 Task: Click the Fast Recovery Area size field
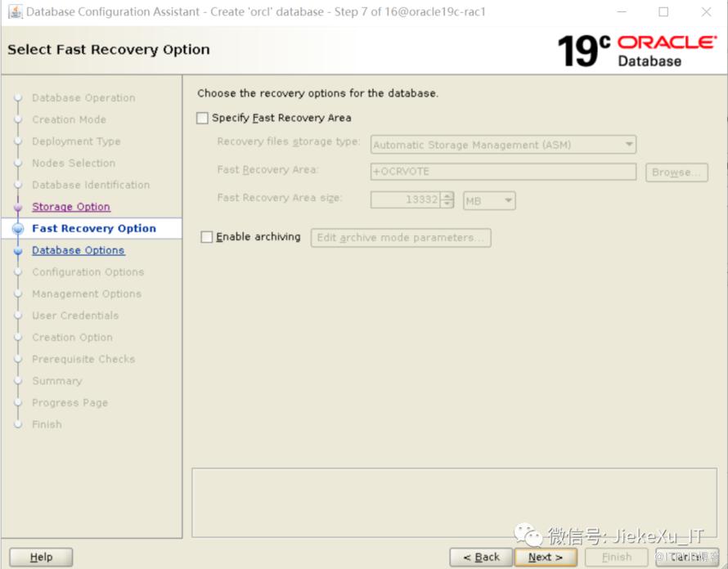(406, 200)
